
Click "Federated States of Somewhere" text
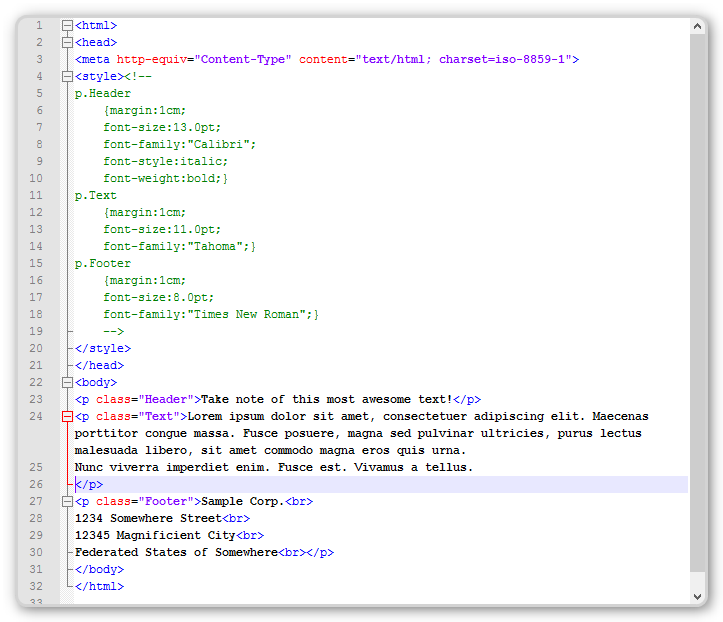[x=177, y=552]
